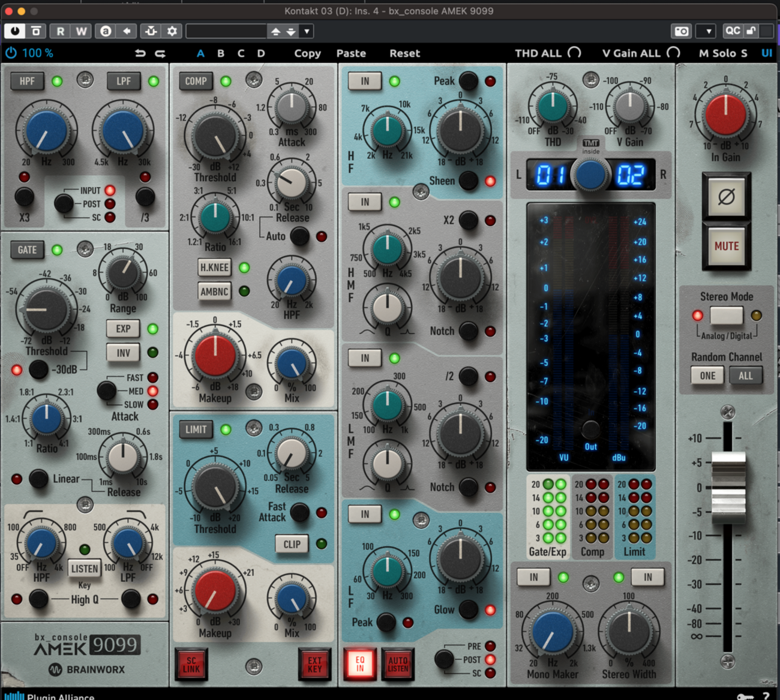The height and width of the screenshot is (700, 780).
Task: Click the Paste button
Action: (x=351, y=53)
